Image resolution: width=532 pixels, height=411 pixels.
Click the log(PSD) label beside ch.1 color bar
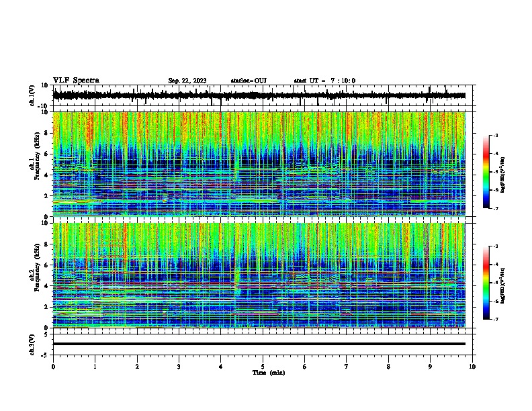503,175
